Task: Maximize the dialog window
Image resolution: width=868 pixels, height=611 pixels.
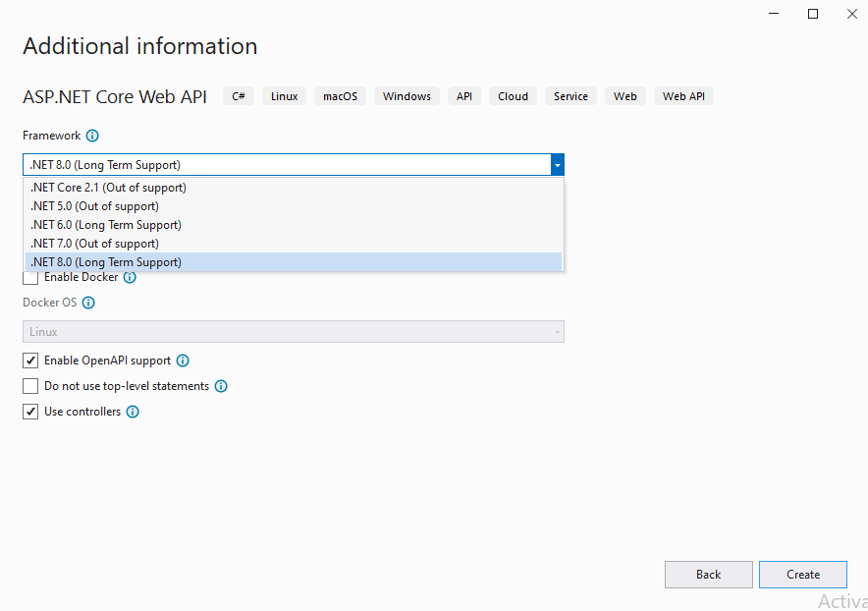Action: [813, 14]
